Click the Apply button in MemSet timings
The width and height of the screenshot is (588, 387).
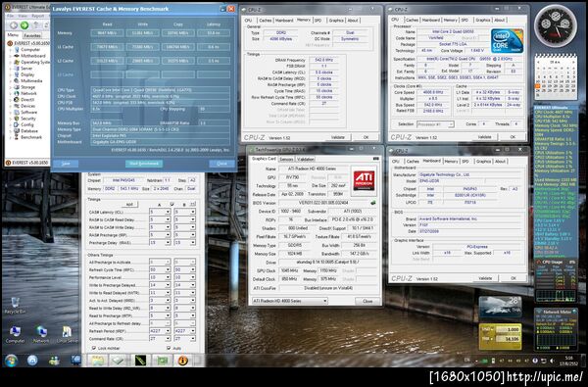tap(129, 205)
